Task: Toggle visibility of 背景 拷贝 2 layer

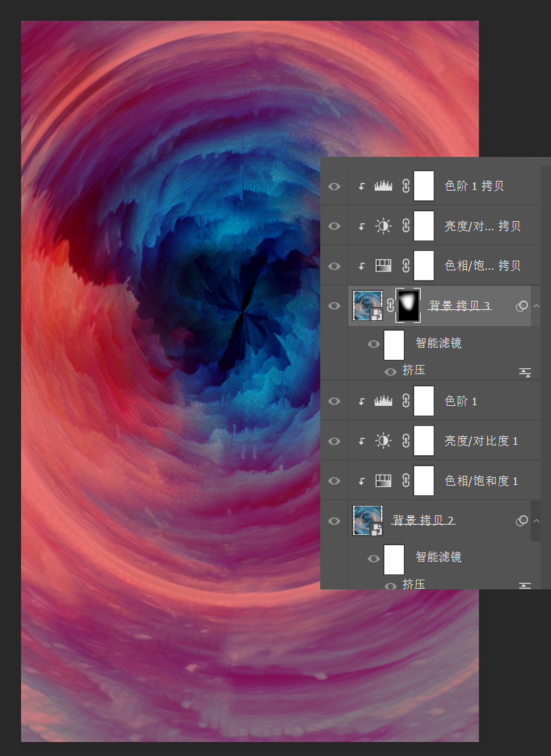Action: [x=334, y=521]
